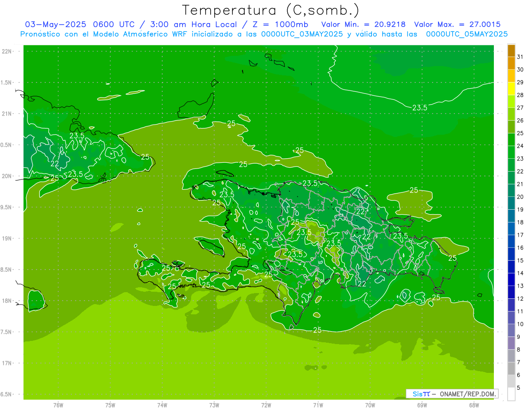The width and height of the screenshot is (532, 411).
Task: Click the colorbar label '31'
Action: point(520,57)
